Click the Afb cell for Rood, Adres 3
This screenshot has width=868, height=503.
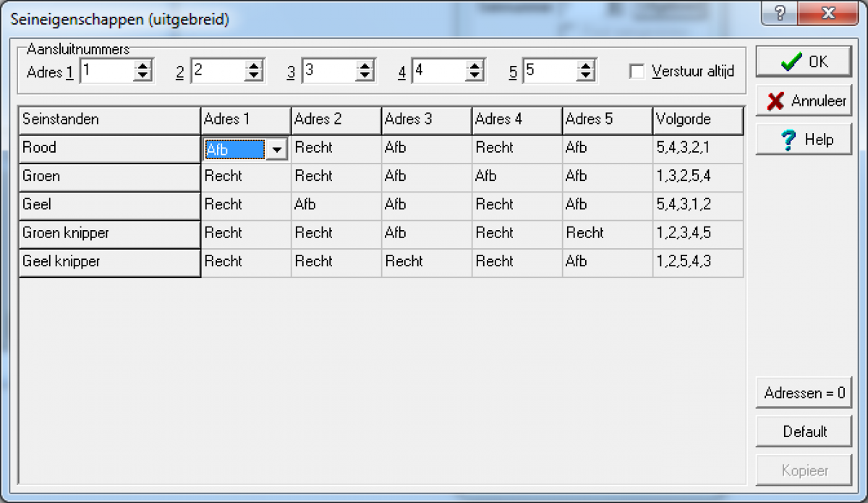[x=427, y=149]
